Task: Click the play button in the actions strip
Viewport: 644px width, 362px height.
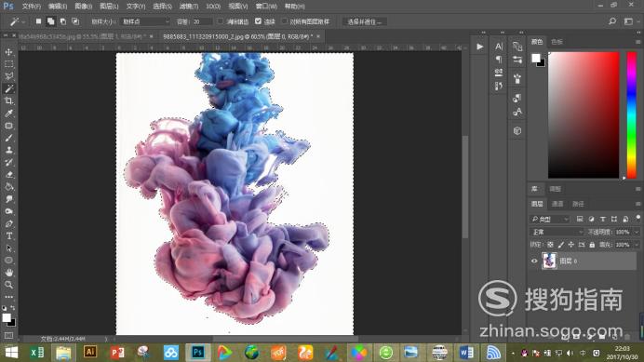Action: (479, 47)
